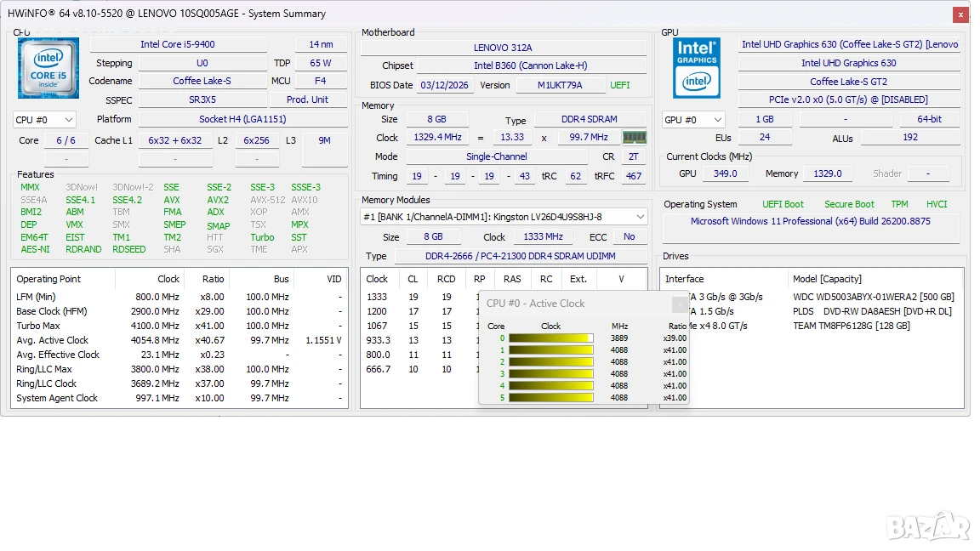Screen dimensions: 980x551
Task: Open the CPU #0 selector dropdown
Action: pos(43,120)
